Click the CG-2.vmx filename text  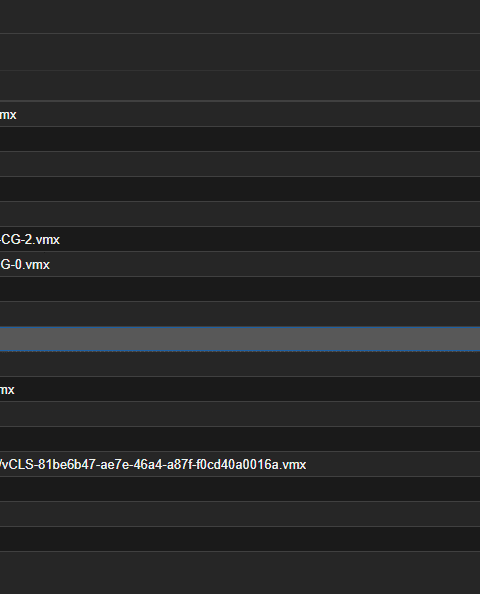tap(30, 239)
